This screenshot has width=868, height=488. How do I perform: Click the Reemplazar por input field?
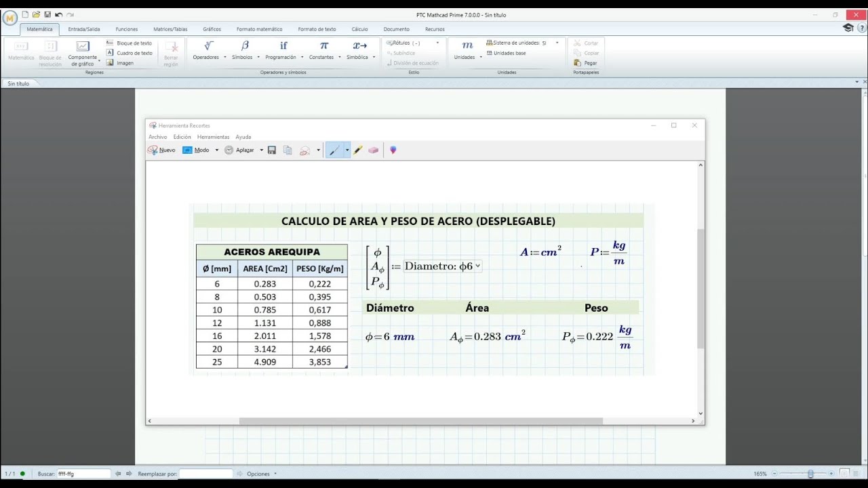pos(205,474)
